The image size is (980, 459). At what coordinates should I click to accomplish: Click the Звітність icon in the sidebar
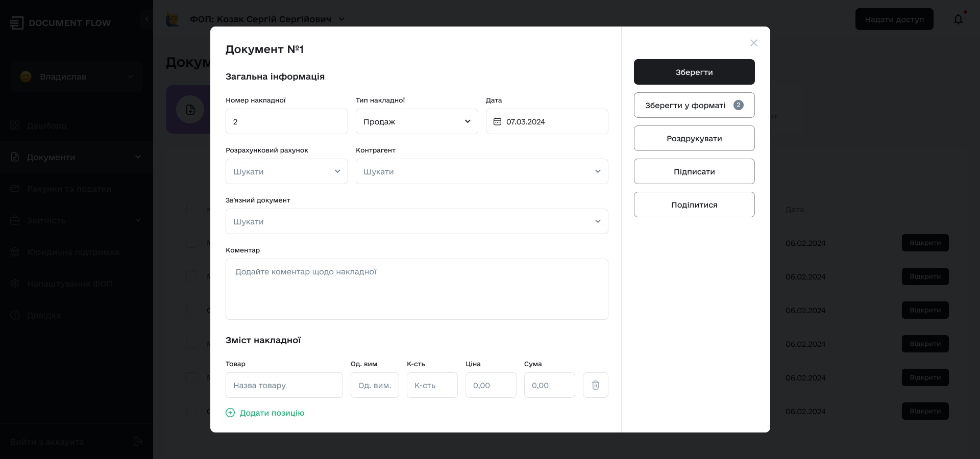coord(15,220)
